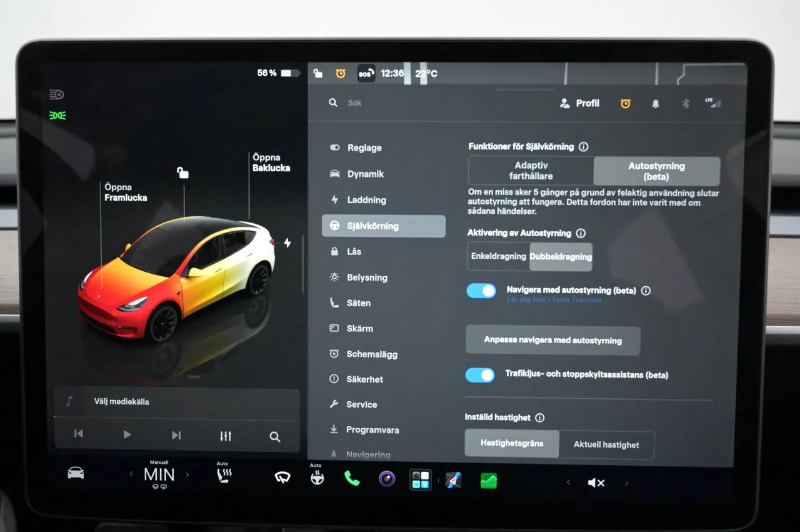
Task: Go to Service settings
Action: point(382,404)
